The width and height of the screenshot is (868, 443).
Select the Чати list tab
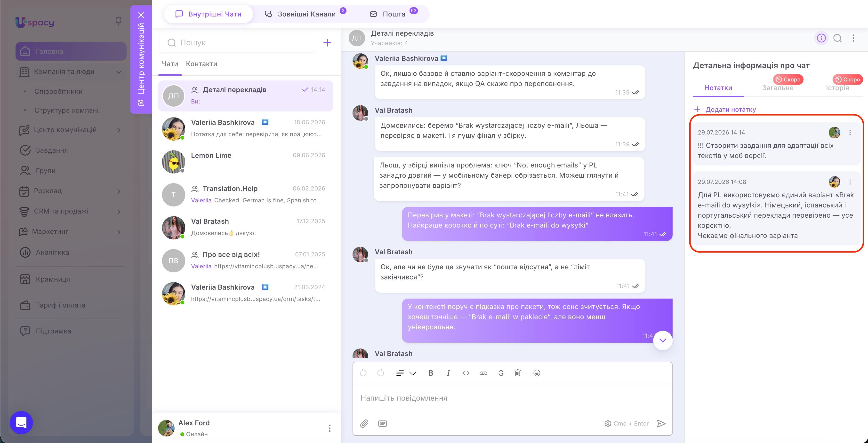tap(170, 64)
